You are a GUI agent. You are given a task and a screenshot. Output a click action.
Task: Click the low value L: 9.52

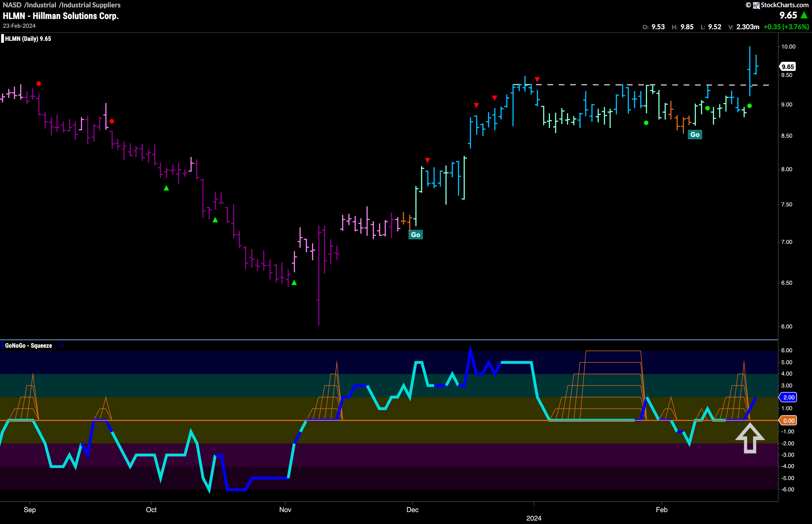(711, 27)
